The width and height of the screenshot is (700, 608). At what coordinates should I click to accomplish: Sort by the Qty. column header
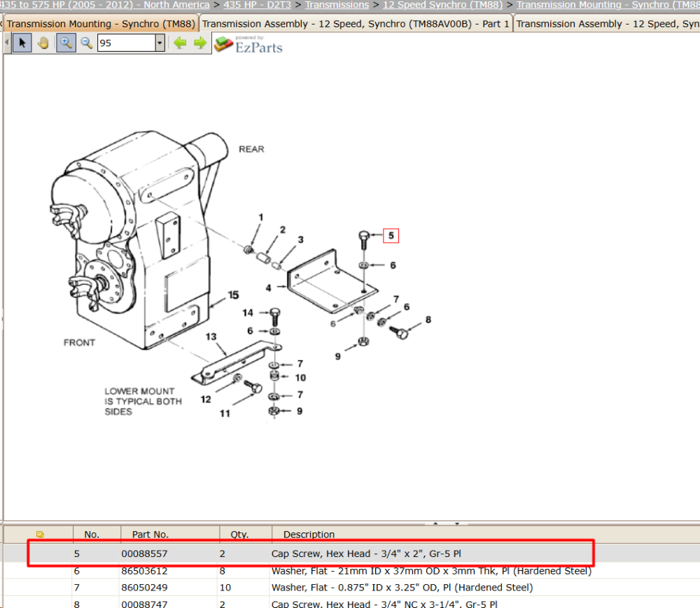[246, 535]
